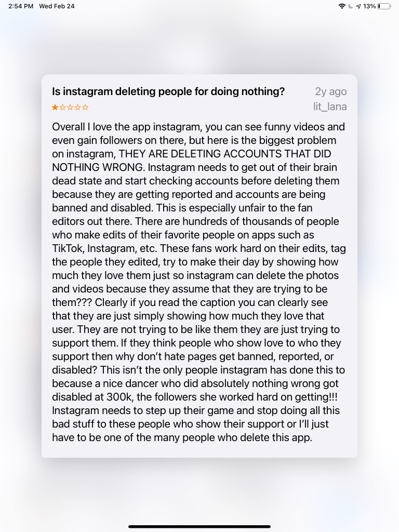Tap the Do Not Disturb moon icon

click(351, 6)
